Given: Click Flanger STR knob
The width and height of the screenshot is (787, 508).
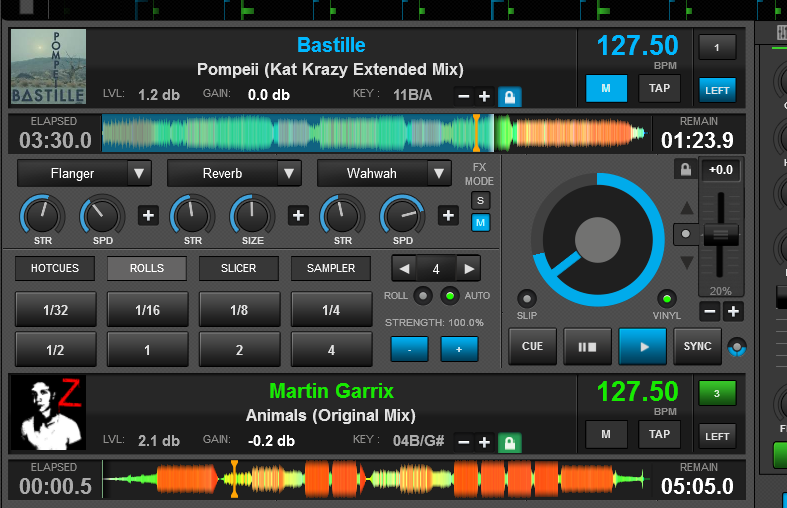Looking at the screenshot, I should pyautogui.click(x=43, y=216).
